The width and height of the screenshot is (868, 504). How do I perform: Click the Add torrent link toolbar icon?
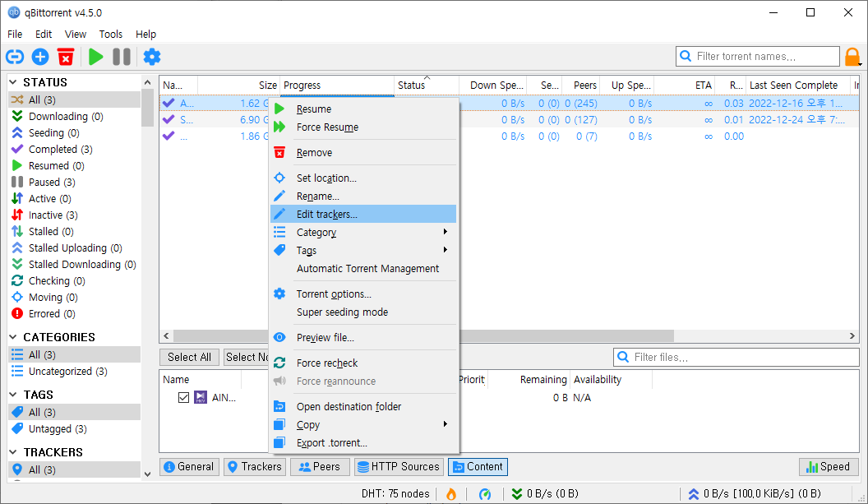click(15, 57)
